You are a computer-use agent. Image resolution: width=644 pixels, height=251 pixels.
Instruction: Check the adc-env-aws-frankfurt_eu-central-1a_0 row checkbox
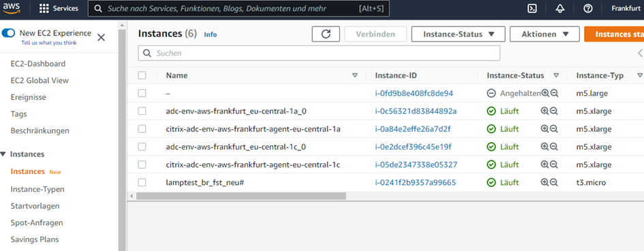click(x=142, y=111)
